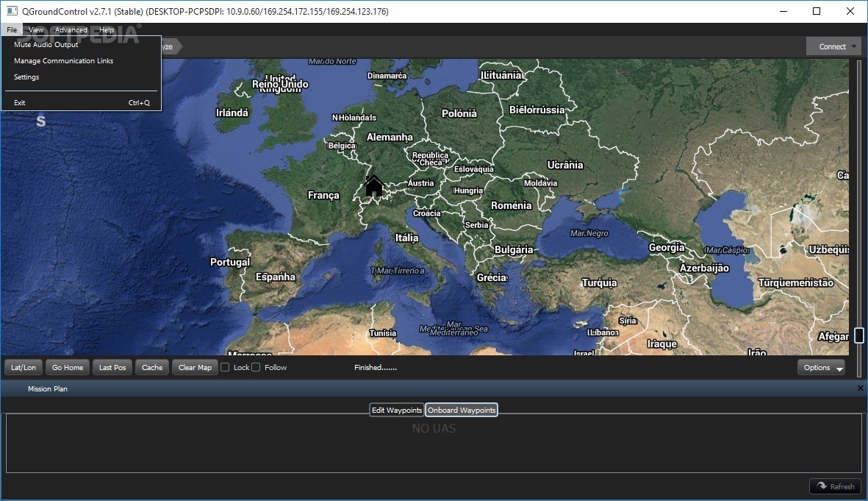Click the Lat/Lon button

tap(24, 367)
